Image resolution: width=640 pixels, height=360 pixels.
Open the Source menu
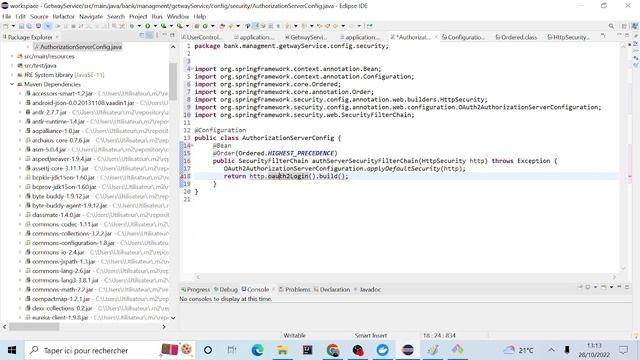point(39,16)
